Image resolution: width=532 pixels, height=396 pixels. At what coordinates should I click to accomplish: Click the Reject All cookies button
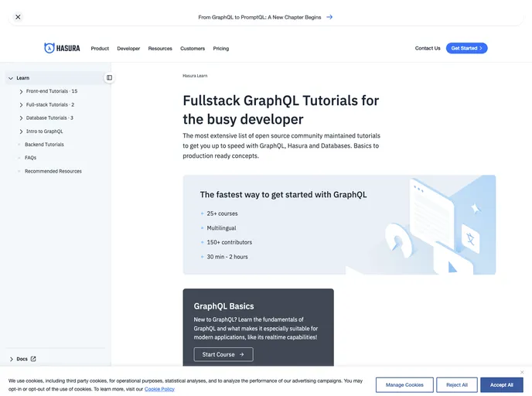pyautogui.click(x=457, y=385)
